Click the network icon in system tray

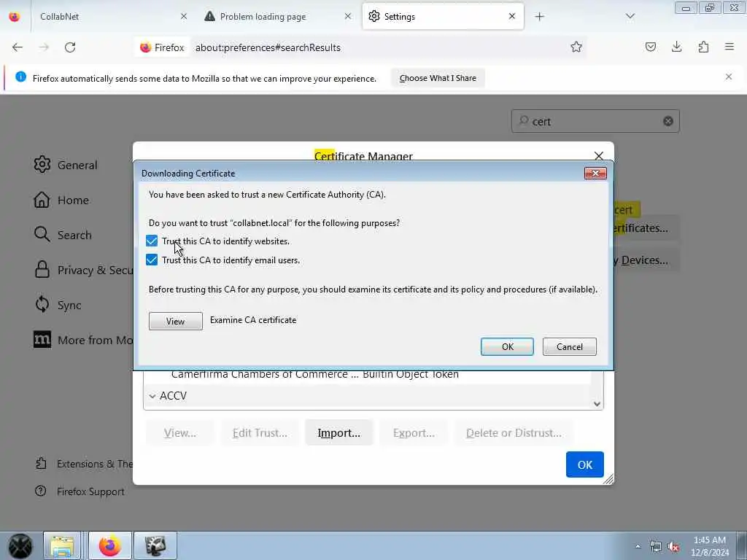click(x=656, y=546)
